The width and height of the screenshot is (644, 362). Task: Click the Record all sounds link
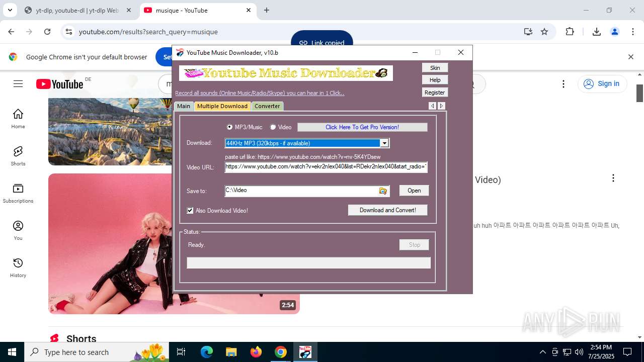(260, 93)
